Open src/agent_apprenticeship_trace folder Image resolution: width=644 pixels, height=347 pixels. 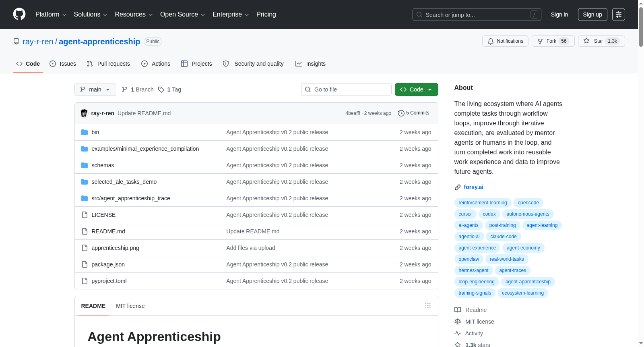click(x=130, y=198)
